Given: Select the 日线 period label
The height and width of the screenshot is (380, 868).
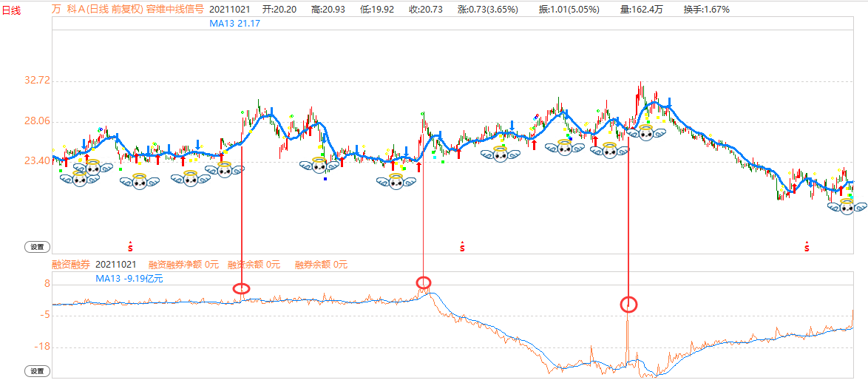Looking at the screenshot, I should coord(12,10).
